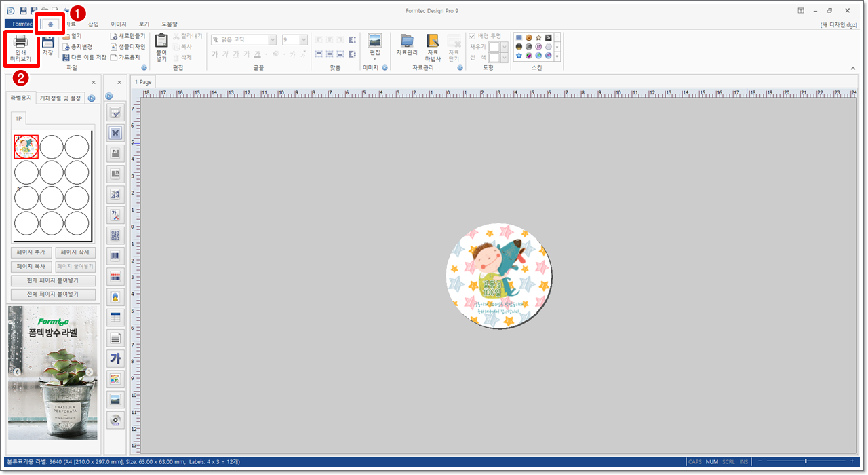Click 전체 페이지 붙여넣기 button
This screenshot has width=868, height=475.
pyautogui.click(x=53, y=294)
